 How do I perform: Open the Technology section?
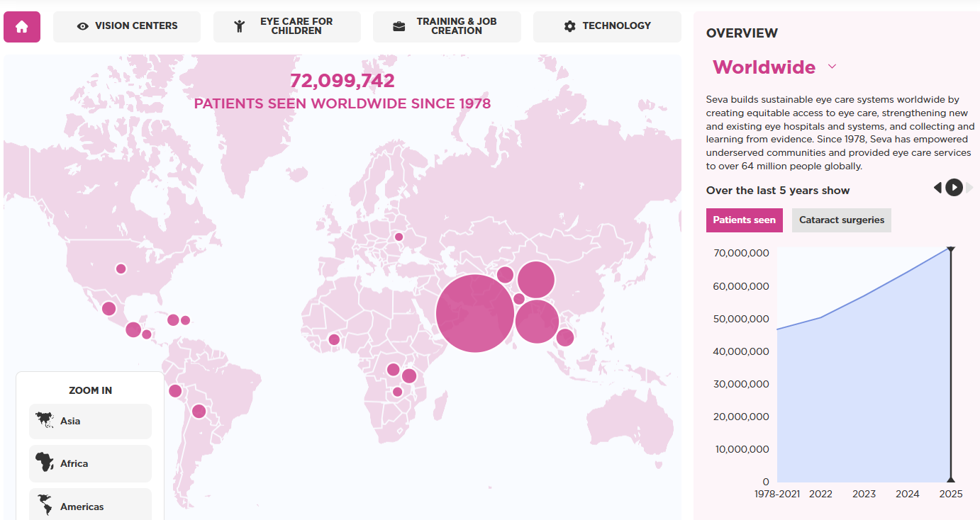pos(607,27)
